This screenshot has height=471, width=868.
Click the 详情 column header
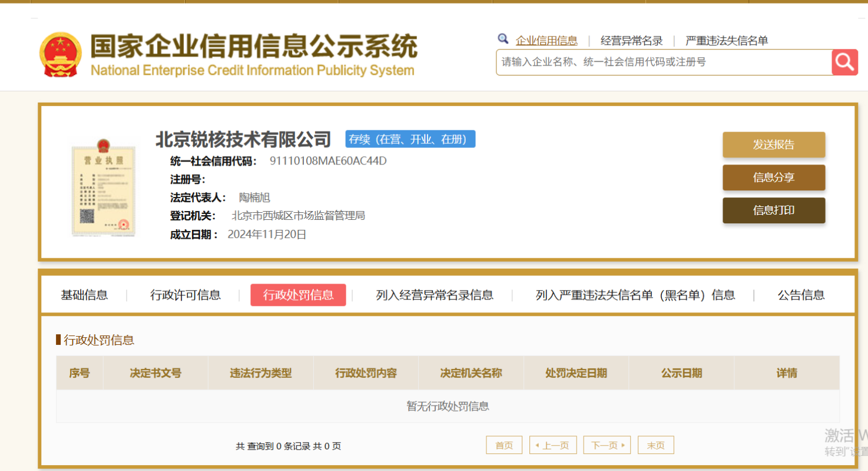tap(787, 373)
